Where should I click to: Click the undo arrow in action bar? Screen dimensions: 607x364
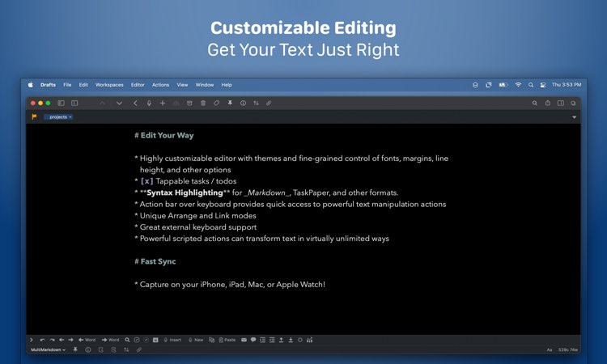43,340
